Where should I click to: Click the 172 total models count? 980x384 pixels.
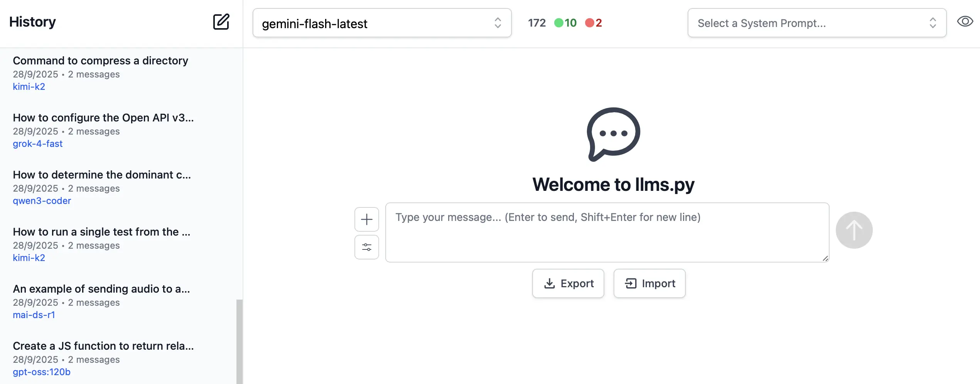click(536, 23)
